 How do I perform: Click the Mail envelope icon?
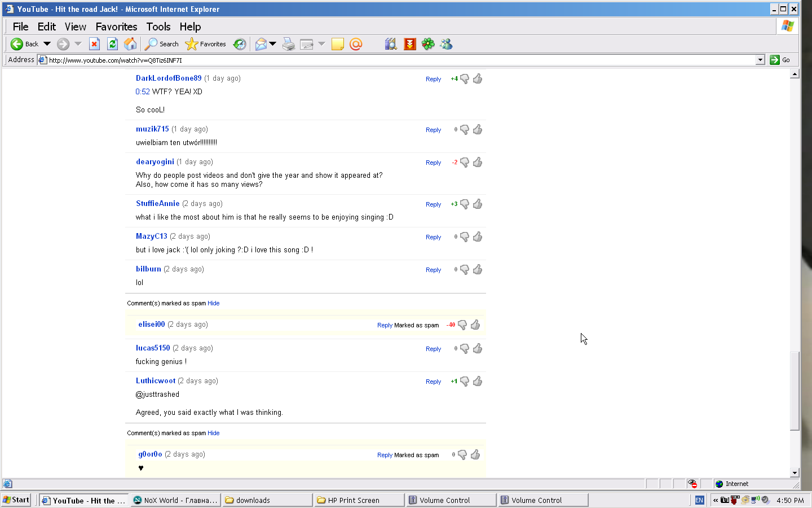(x=261, y=44)
